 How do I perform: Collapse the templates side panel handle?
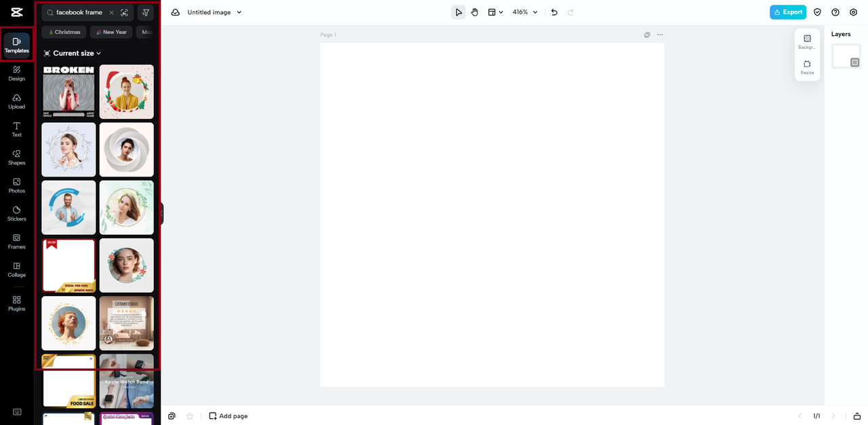pos(161,213)
